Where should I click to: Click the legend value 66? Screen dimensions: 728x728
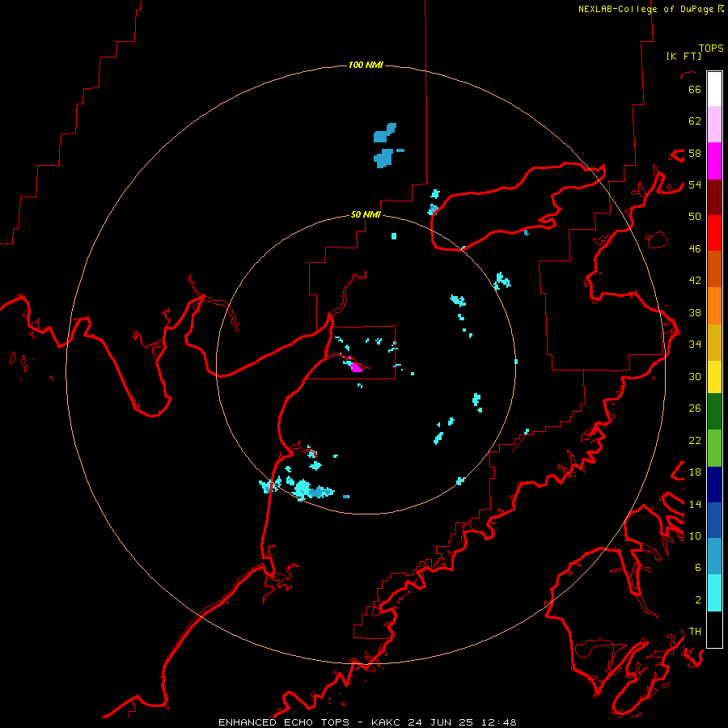[695, 89]
